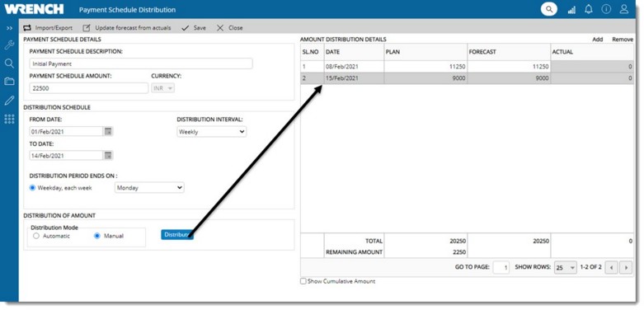Viewport: 644px width, 310px height.
Task: Click Import/Export in the toolbar
Action: tap(48, 28)
